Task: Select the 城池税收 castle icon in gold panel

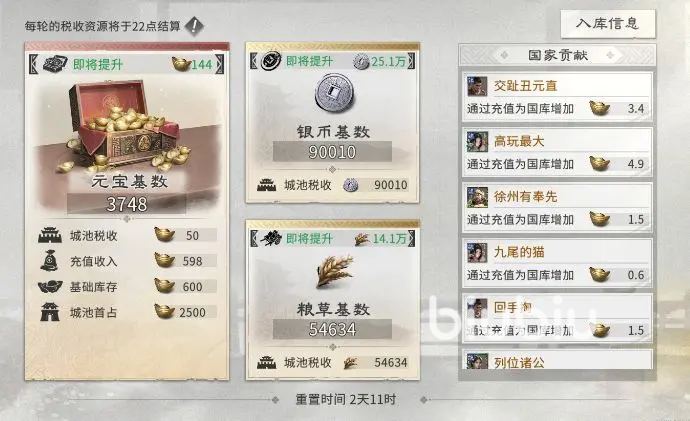Action: [x=49, y=235]
